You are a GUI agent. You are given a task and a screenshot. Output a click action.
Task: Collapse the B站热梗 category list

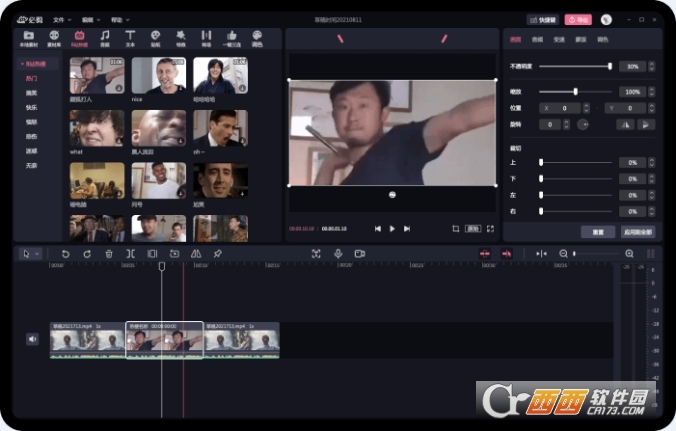21,64
